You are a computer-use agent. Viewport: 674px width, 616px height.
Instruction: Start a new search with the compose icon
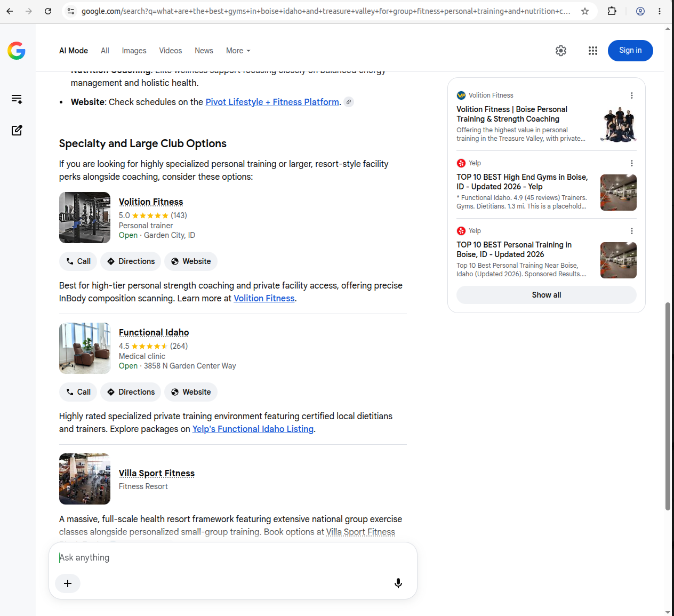pyautogui.click(x=17, y=130)
